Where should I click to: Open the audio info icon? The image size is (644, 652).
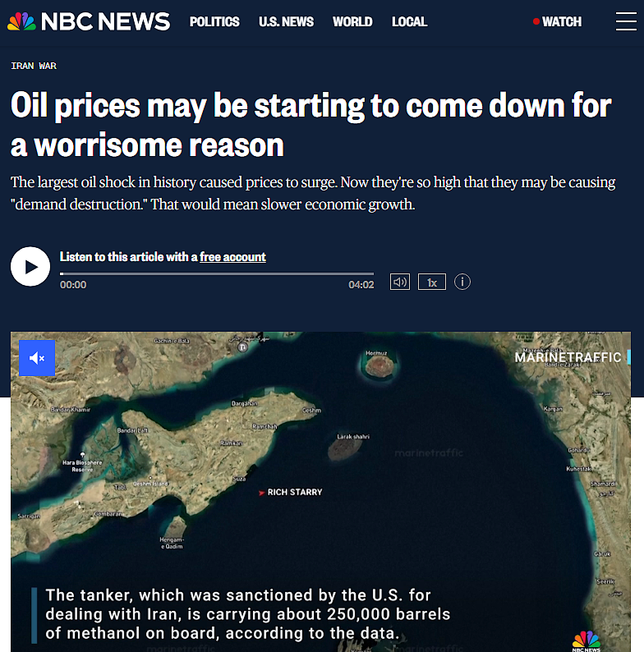(462, 282)
